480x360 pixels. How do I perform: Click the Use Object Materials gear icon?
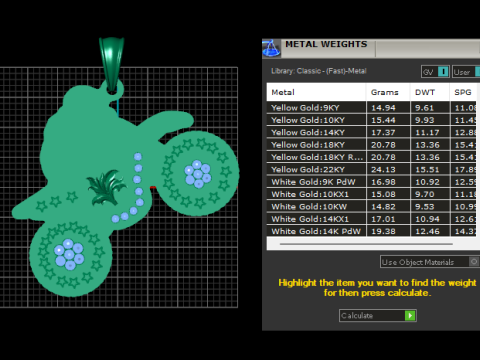474,262
